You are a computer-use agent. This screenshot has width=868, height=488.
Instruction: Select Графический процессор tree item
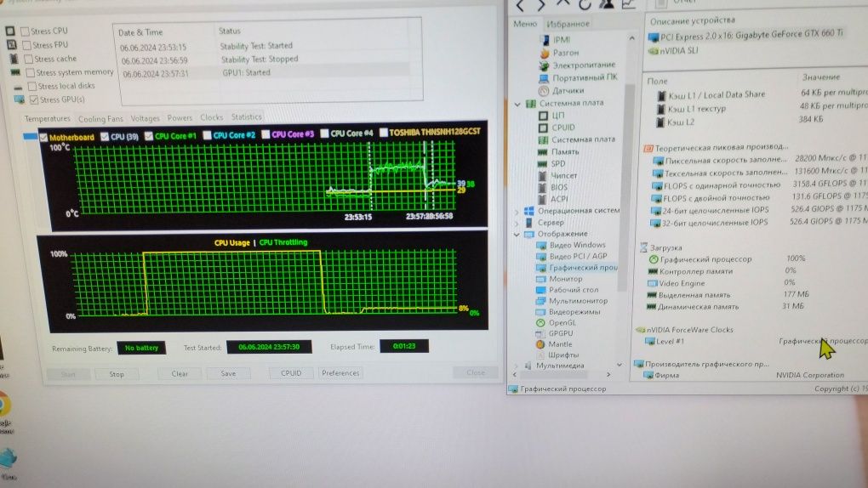pos(577,268)
